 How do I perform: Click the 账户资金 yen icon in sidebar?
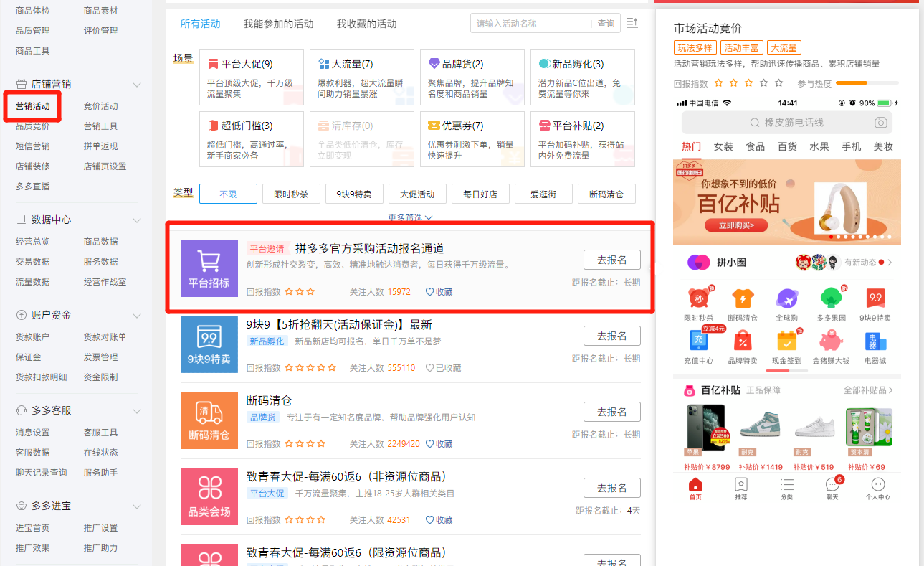pyautogui.click(x=22, y=316)
